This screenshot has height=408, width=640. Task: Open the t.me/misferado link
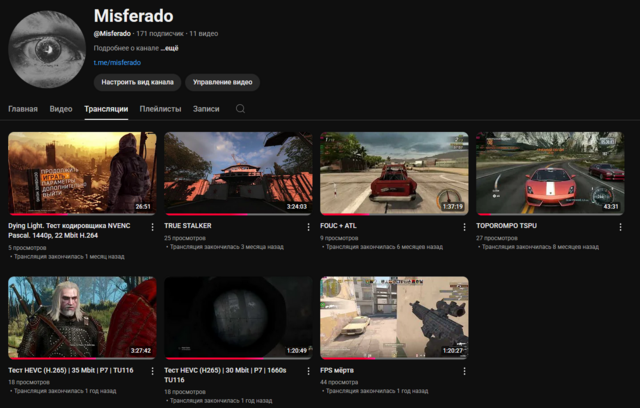(x=117, y=63)
